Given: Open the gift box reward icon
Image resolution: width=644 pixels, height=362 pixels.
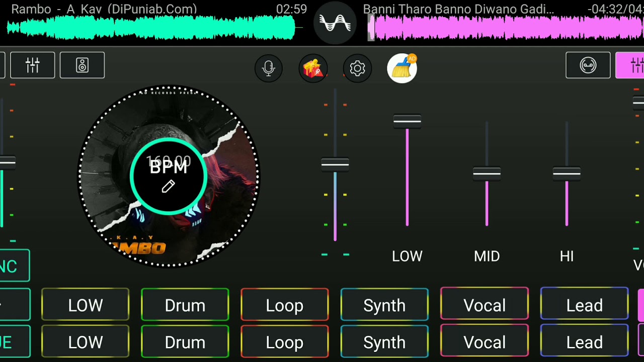Looking at the screenshot, I should click(x=313, y=68).
